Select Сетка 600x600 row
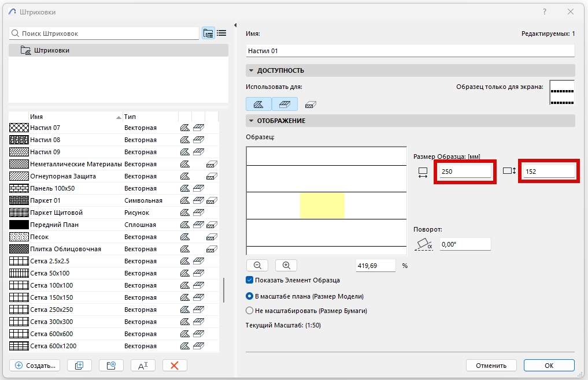This screenshot has height=380, width=588. (x=114, y=334)
